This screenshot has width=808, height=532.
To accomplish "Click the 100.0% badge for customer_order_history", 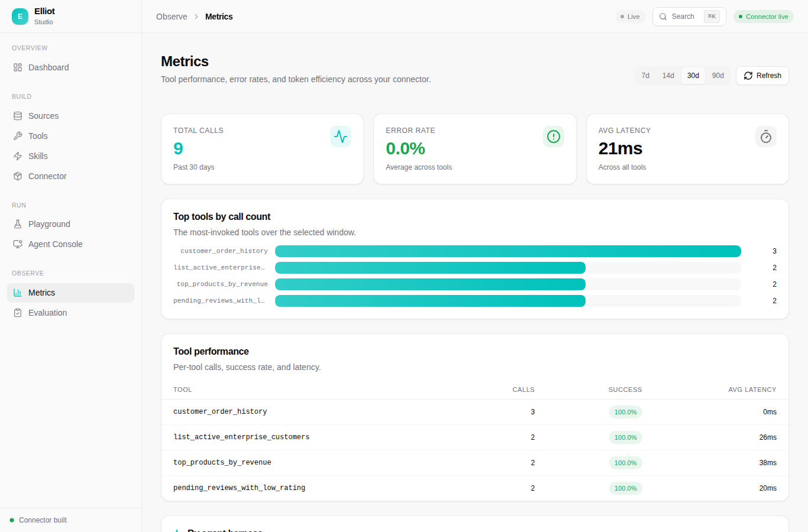I will (626, 412).
